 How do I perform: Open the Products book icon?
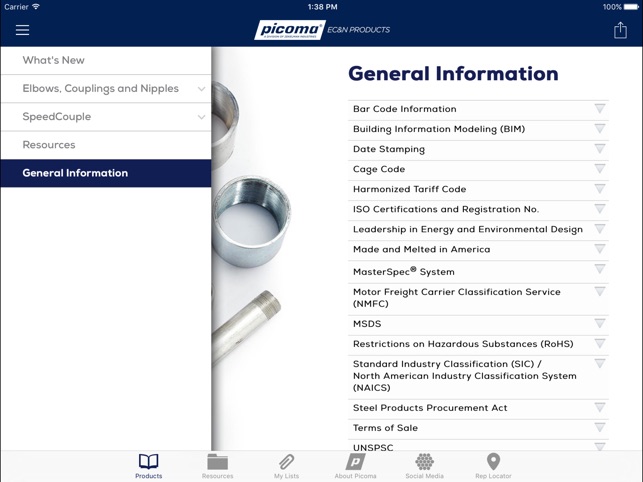coord(148,461)
